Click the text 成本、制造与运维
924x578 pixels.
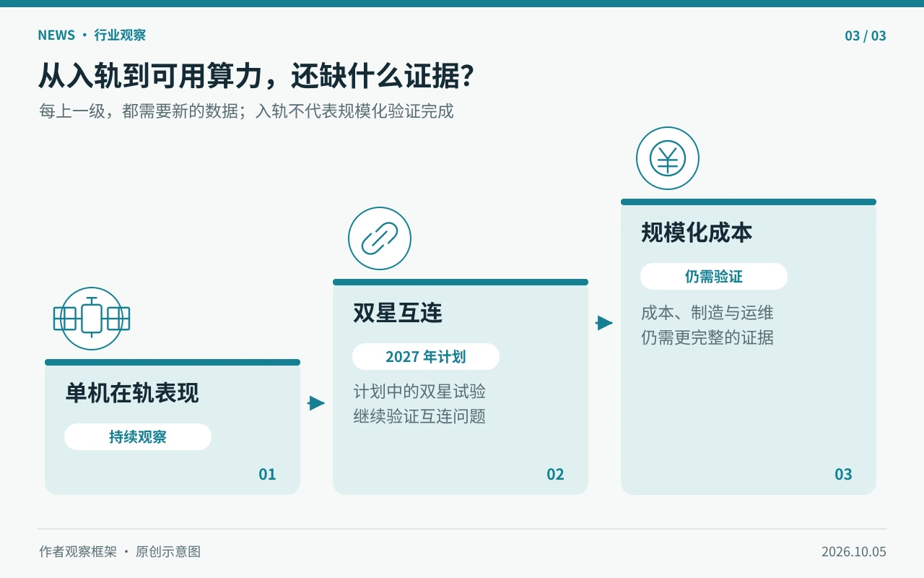click(707, 313)
